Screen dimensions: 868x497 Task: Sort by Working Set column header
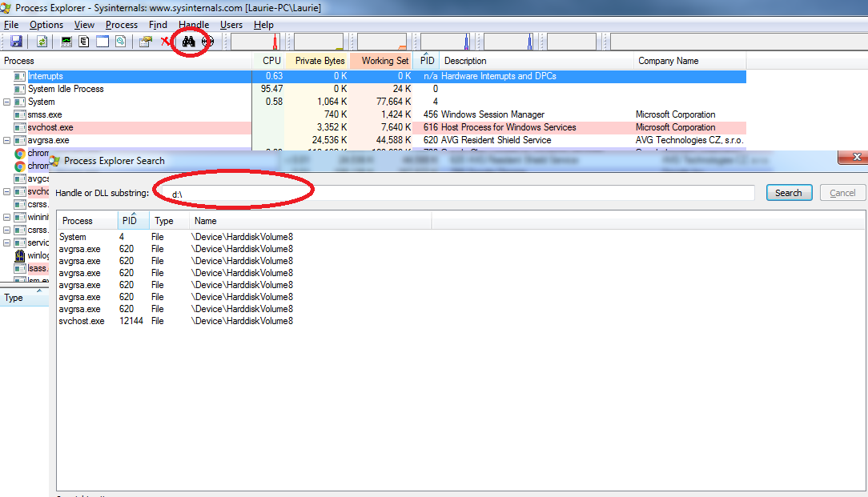(x=381, y=61)
